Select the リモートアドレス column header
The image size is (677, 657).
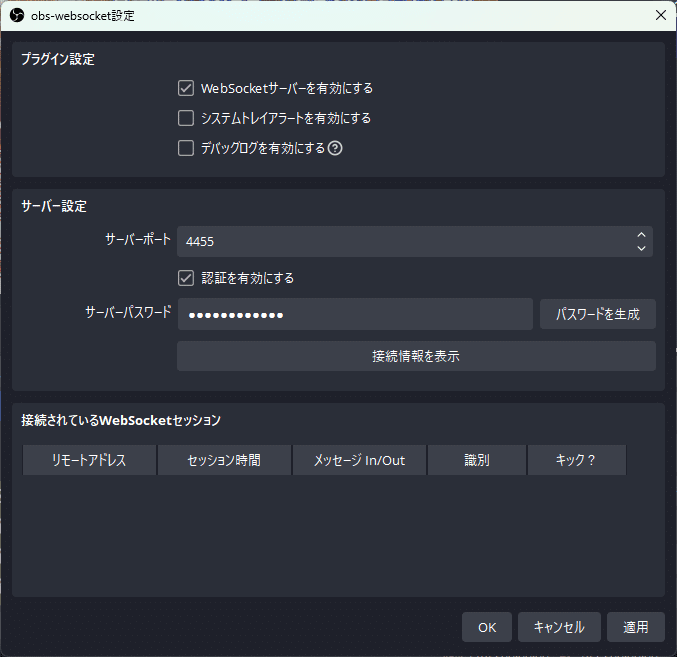(89, 460)
